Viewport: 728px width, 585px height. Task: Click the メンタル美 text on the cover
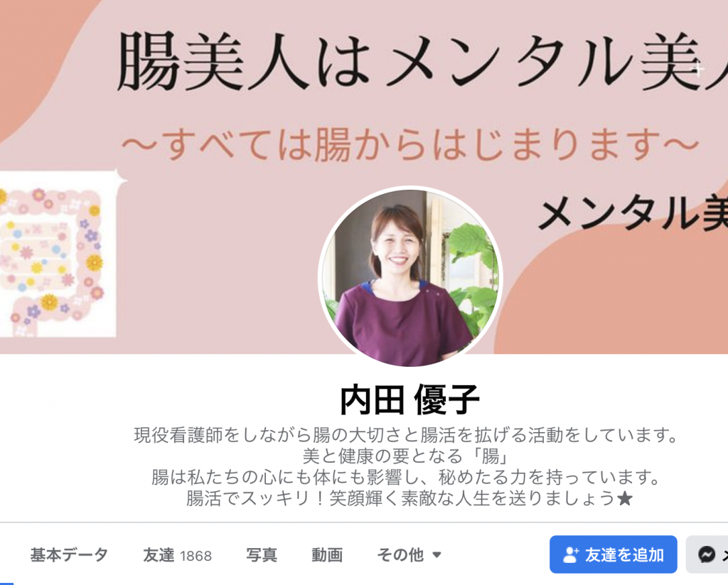pyautogui.click(x=632, y=214)
